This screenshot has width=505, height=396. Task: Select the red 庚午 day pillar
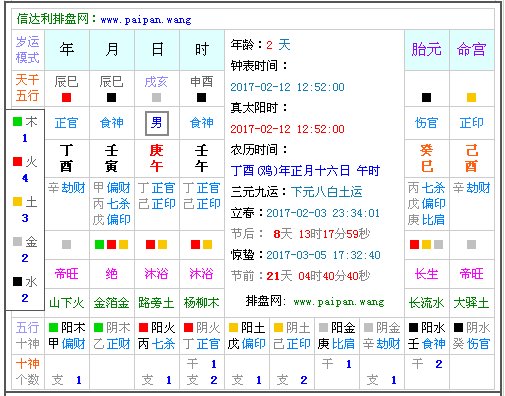tap(156, 158)
